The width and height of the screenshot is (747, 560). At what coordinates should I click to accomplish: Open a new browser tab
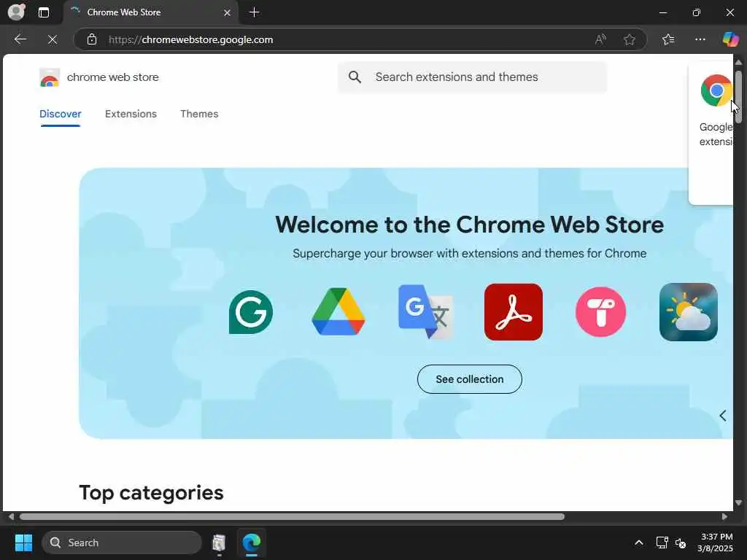click(x=255, y=12)
